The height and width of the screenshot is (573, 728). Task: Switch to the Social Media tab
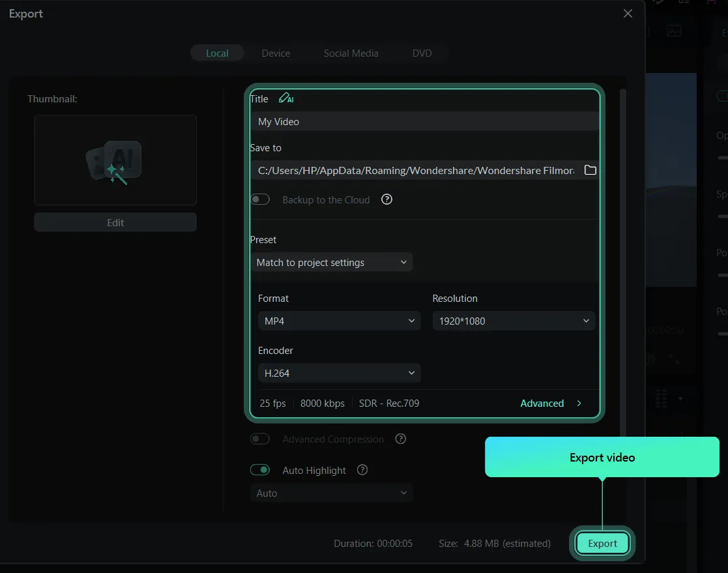pyautogui.click(x=351, y=53)
